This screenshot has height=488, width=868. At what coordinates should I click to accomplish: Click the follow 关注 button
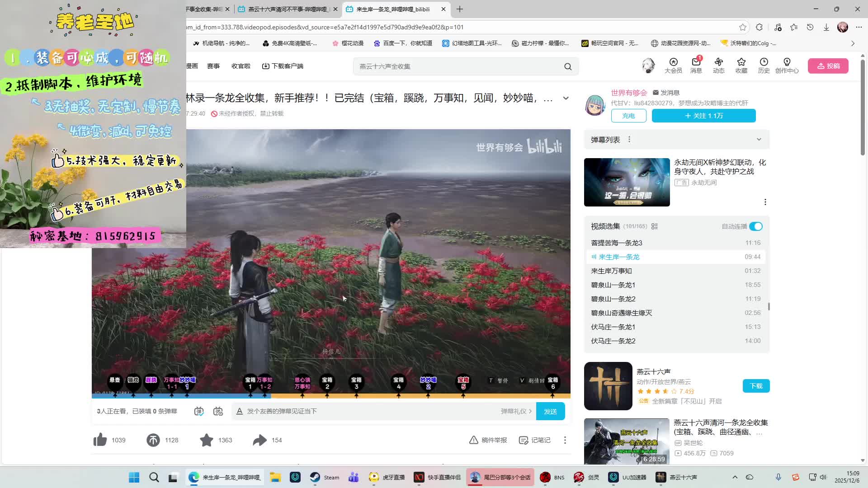click(703, 116)
